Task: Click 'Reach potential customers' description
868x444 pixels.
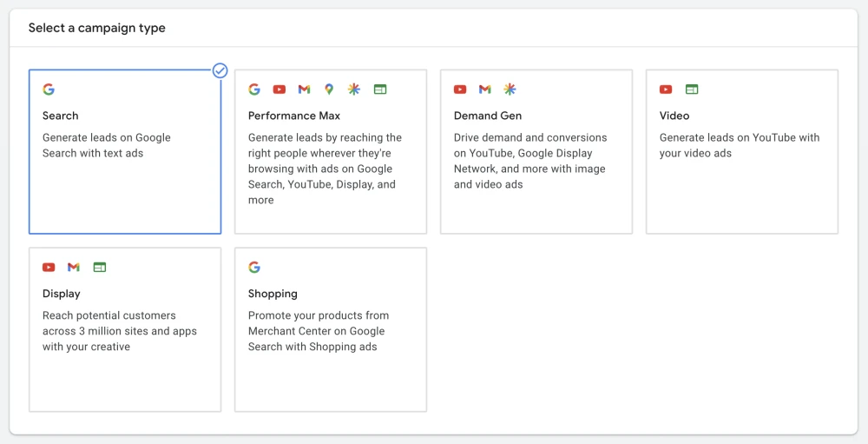Action: [120, 331]
